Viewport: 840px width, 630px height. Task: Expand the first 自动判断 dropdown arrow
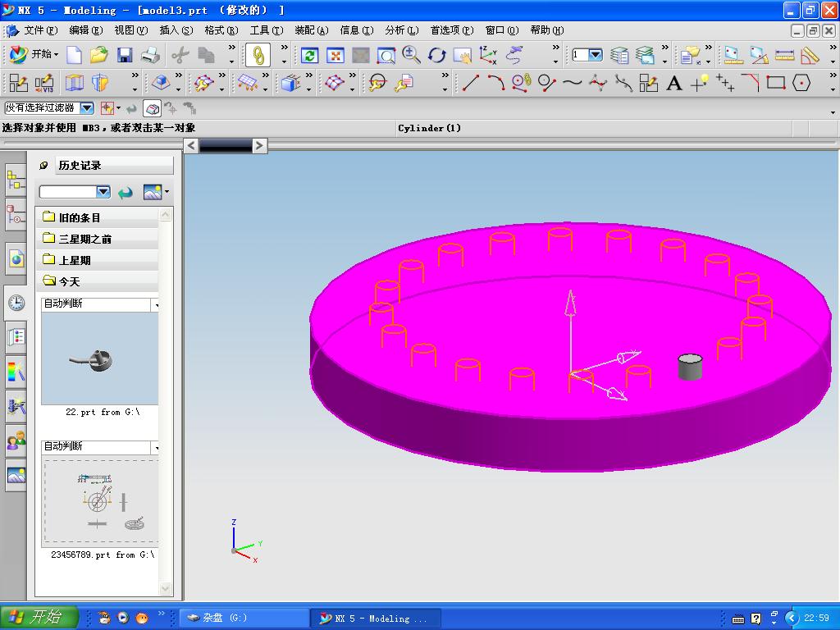[156, 305]
